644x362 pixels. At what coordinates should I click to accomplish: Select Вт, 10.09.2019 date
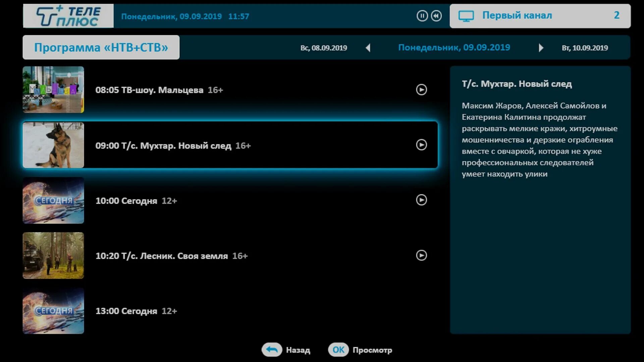tap(585, 48)
